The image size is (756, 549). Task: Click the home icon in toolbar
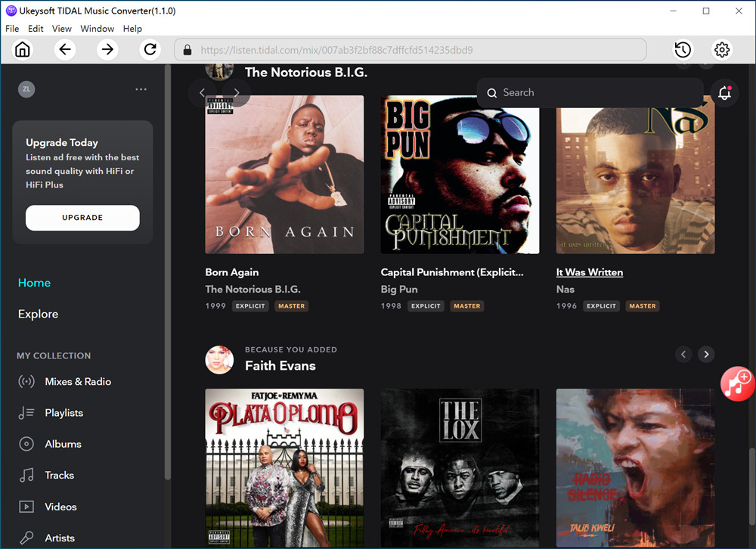coord(23,50)
